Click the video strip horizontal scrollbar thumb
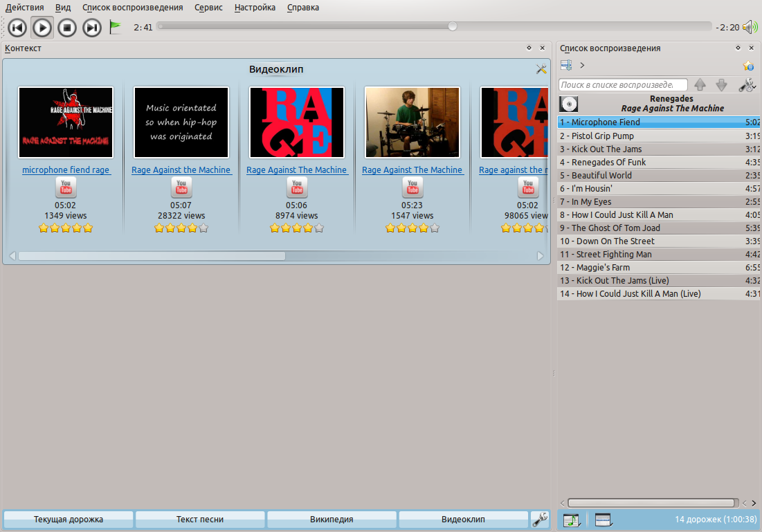 coord(152,255)
